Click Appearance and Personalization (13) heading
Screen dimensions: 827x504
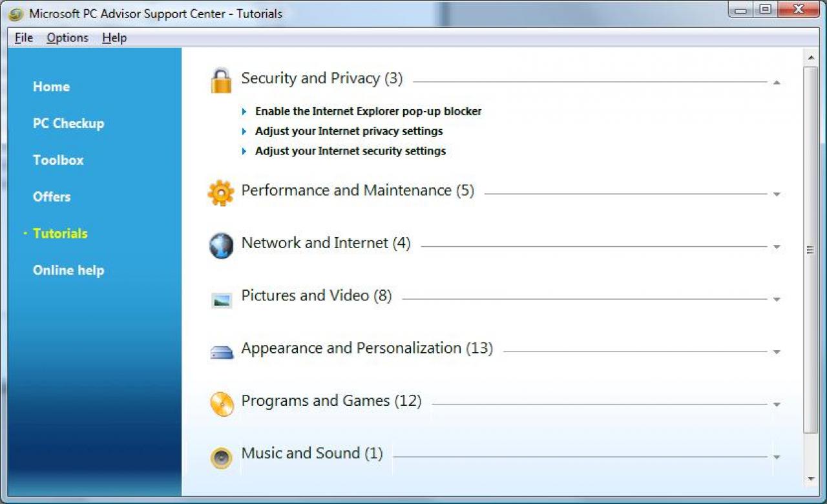367,348
